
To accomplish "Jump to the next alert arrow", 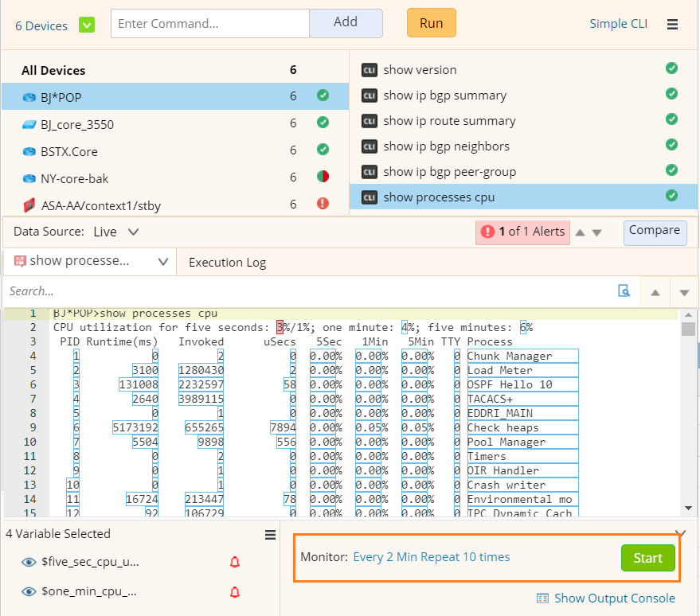I will tap(597, 232).
